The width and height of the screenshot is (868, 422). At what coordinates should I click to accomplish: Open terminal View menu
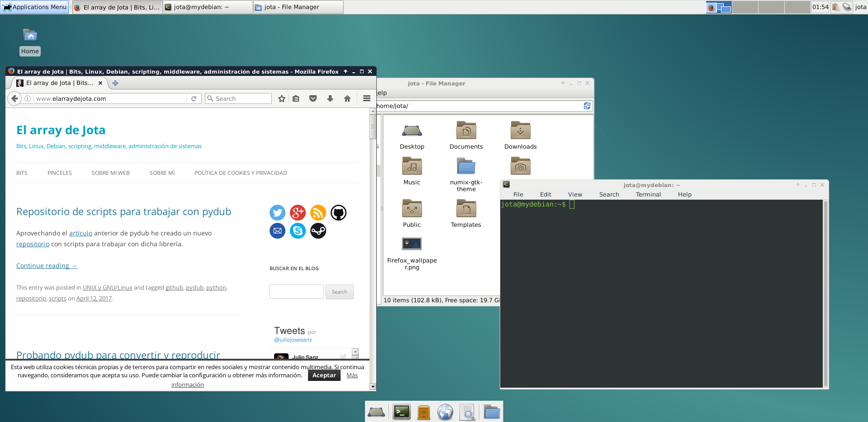[x=575, y=194]
